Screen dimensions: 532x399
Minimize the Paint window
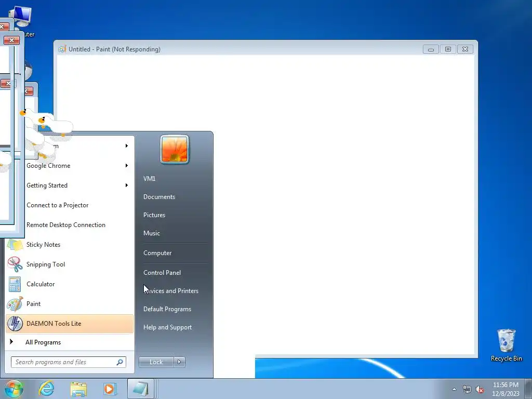coord(431,49)
